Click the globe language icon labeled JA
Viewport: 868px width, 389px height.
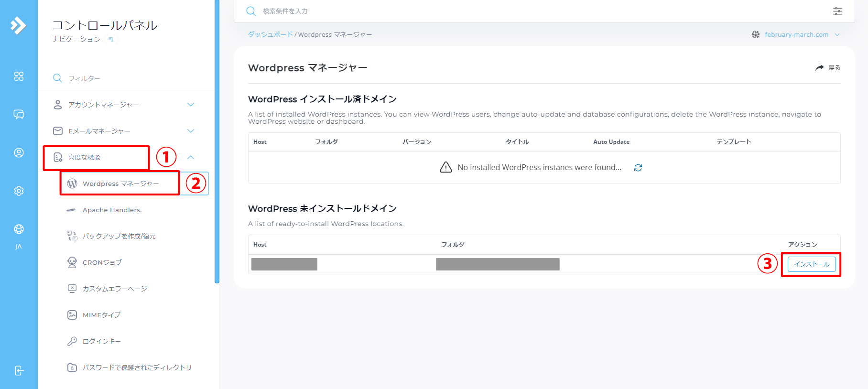coord(19,230)
